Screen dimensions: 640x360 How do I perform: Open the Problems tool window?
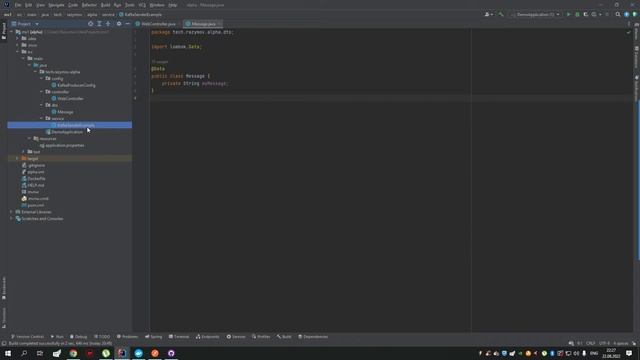coord(127,337)
